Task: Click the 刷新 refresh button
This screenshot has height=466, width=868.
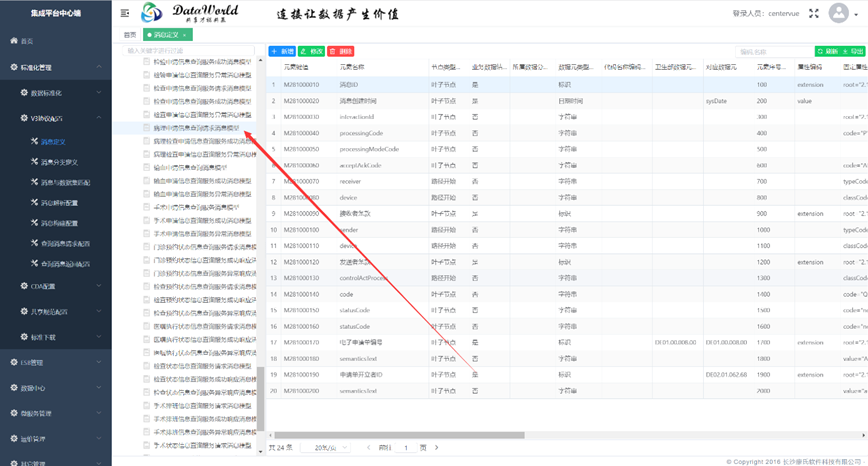Action: click(x=828, y=51)
